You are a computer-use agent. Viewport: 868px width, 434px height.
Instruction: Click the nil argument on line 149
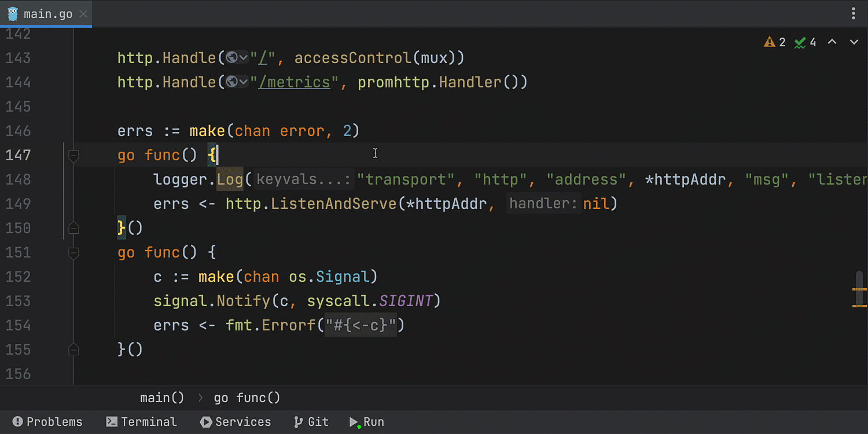point(597,204)
